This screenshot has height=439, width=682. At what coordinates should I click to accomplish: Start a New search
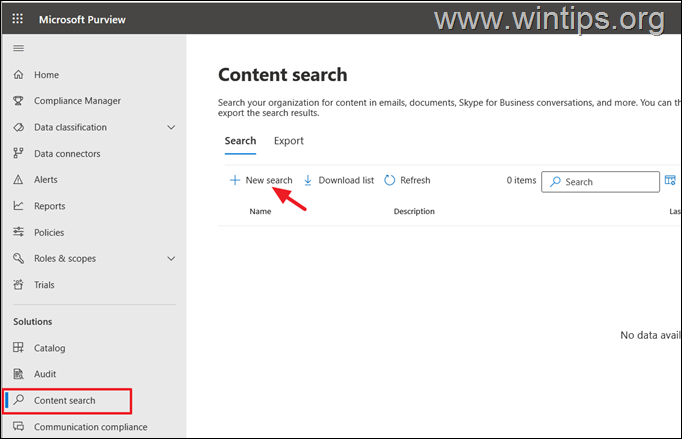261,180
